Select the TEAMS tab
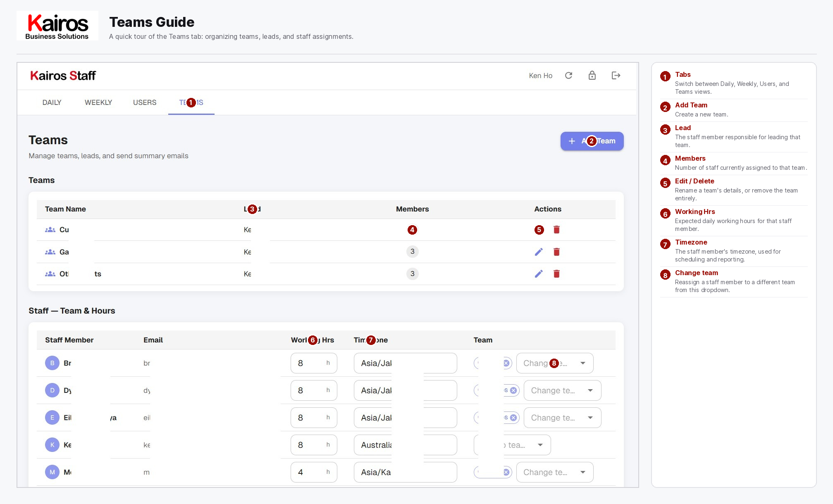 point(191,102)
